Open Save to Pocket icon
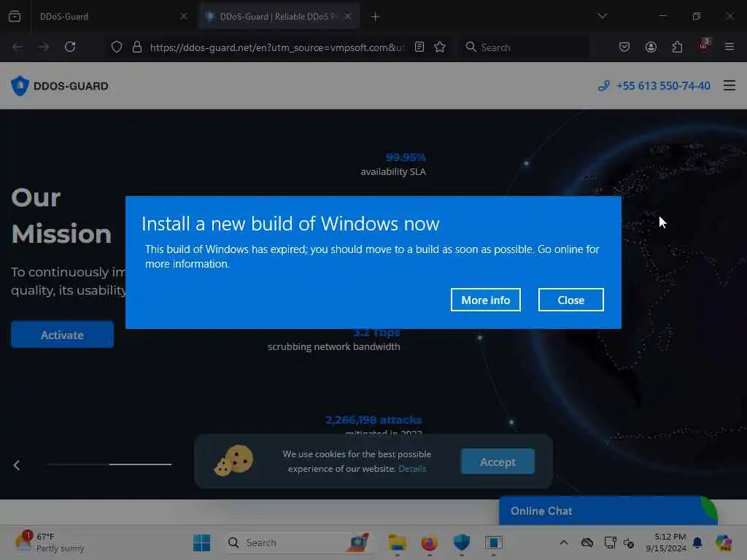Screen dimensions: 747x560 (624, 47)
